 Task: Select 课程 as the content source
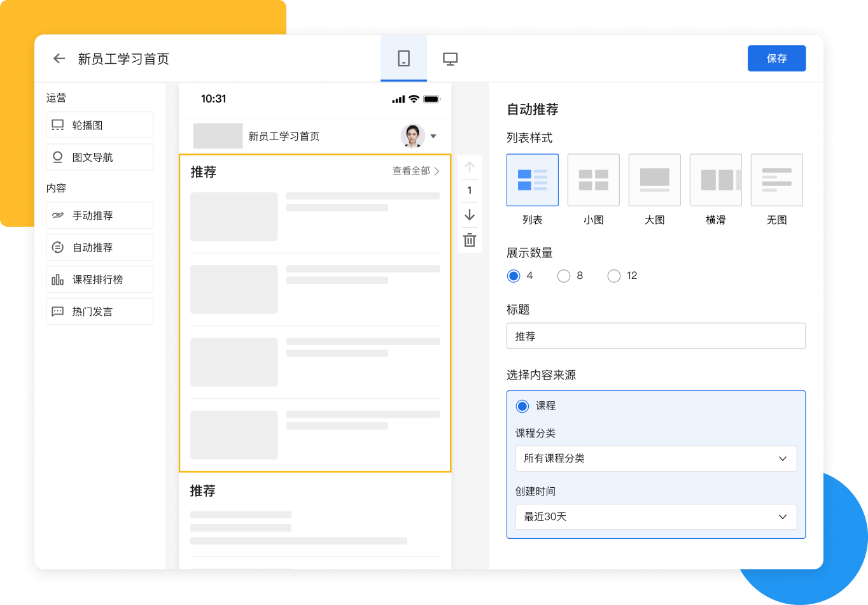[x=522, y=406]
